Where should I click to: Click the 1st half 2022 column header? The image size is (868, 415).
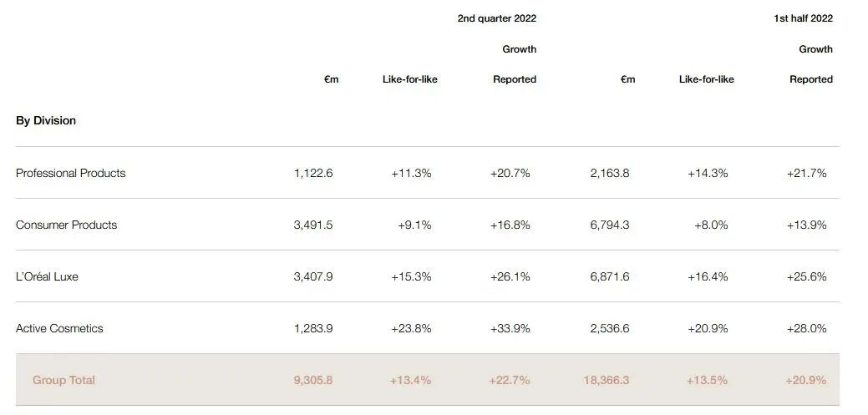pyautogui.click(x=803, y=18)
